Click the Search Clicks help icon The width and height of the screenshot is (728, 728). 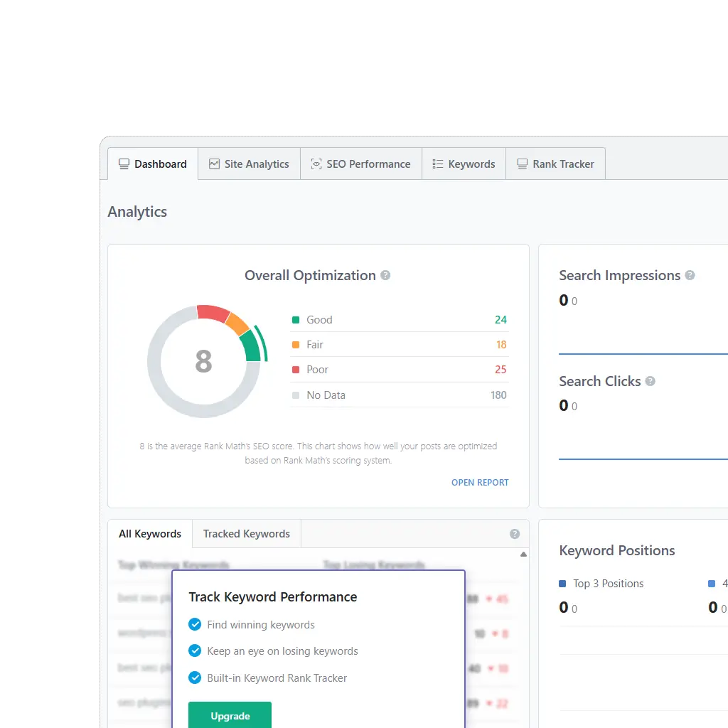pos(650,381)
